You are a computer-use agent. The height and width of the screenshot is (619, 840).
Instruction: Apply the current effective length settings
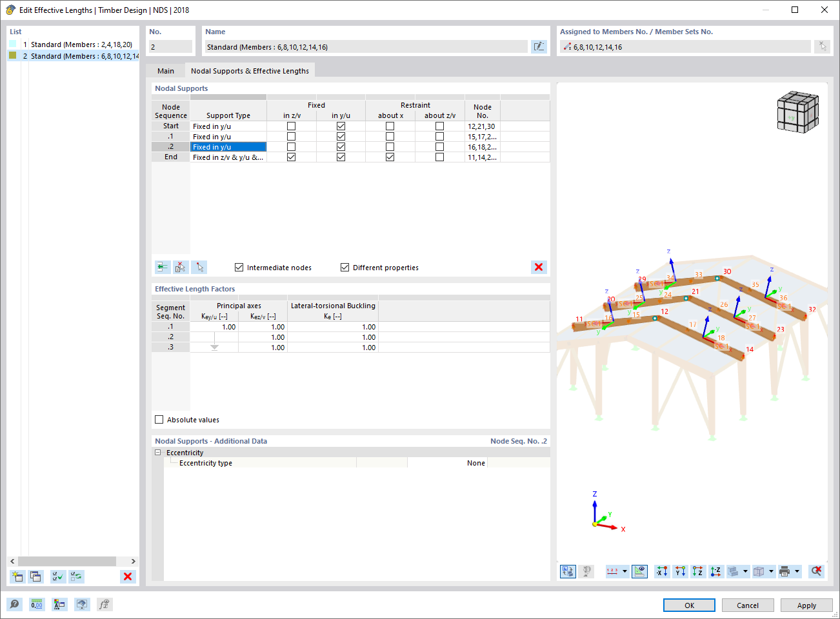[806, 605]
